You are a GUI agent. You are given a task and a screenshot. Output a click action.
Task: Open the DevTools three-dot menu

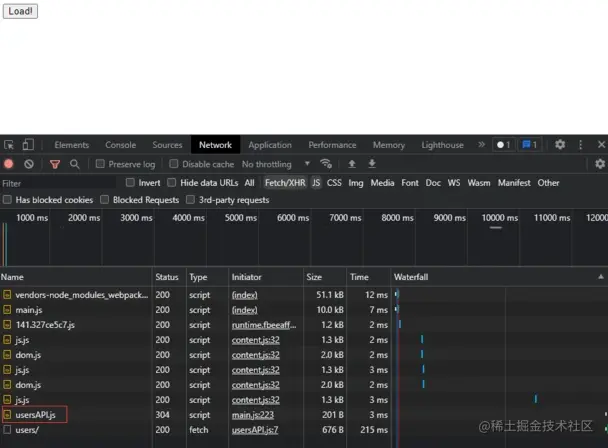coord(580,145)
